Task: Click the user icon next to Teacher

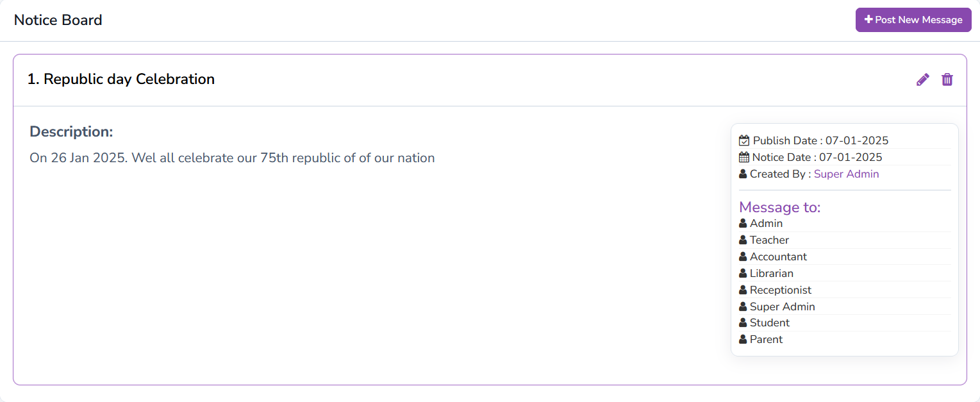Action: (x=743, y=240)
